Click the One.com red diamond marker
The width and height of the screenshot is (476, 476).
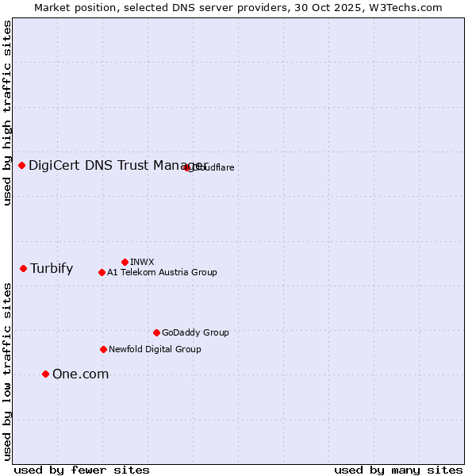(x=45, y=374)
